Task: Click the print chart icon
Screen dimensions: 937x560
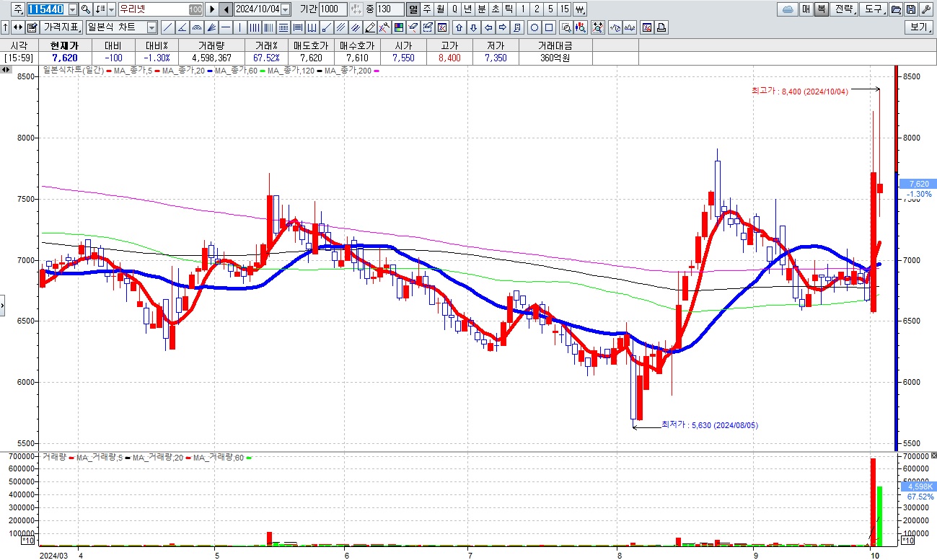Action: click(x=661, y=27)
